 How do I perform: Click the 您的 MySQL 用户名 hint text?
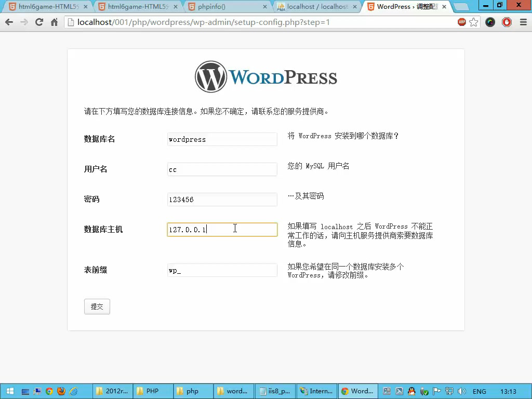318,166
